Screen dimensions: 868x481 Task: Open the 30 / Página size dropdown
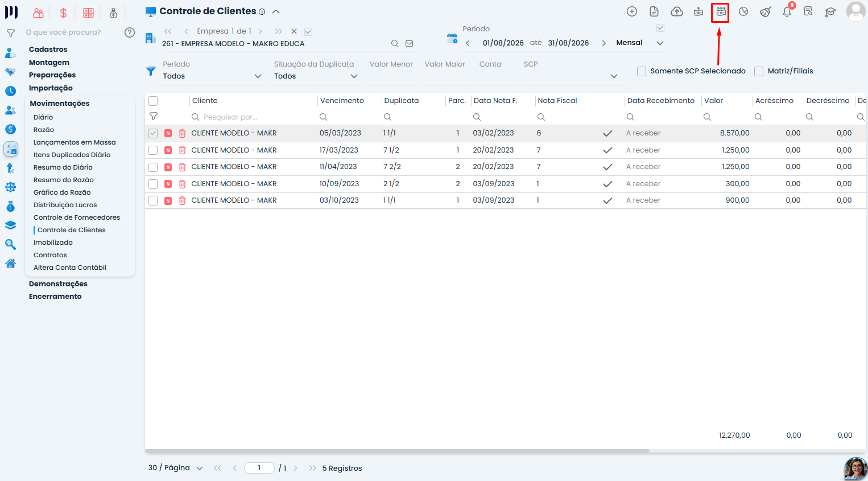[175, 468]
